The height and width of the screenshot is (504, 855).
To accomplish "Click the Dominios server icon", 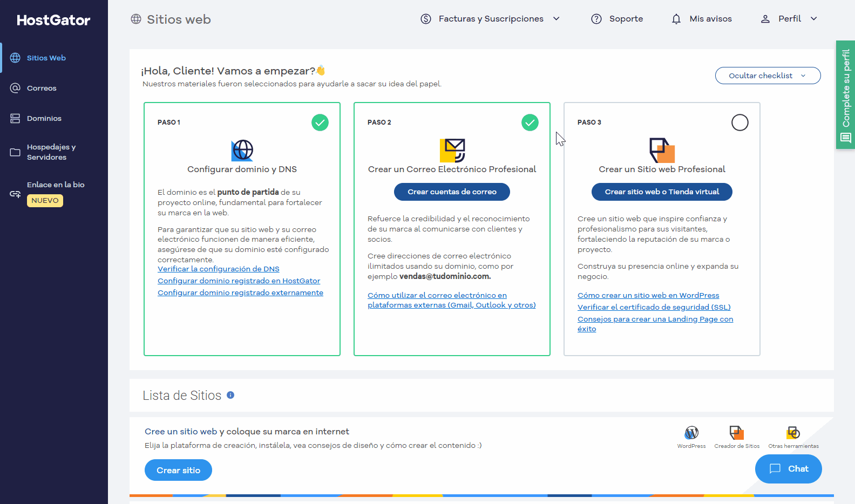I will click(15, 118).
